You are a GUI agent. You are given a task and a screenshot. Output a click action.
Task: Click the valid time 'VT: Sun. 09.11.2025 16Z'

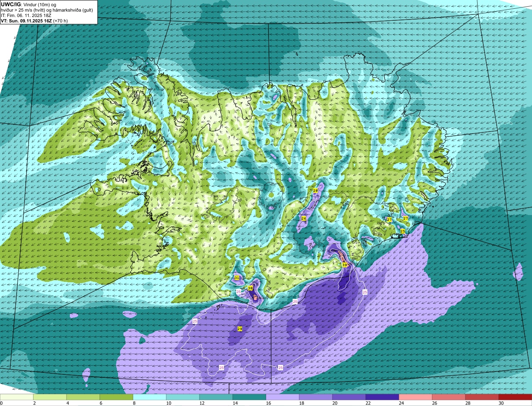point(27,21)
